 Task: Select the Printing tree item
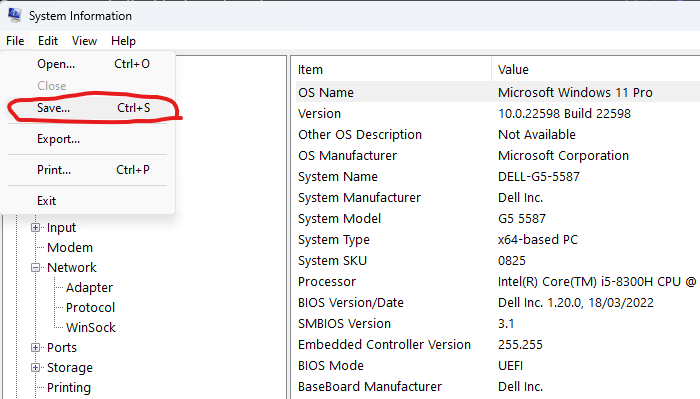pos(69,388)
